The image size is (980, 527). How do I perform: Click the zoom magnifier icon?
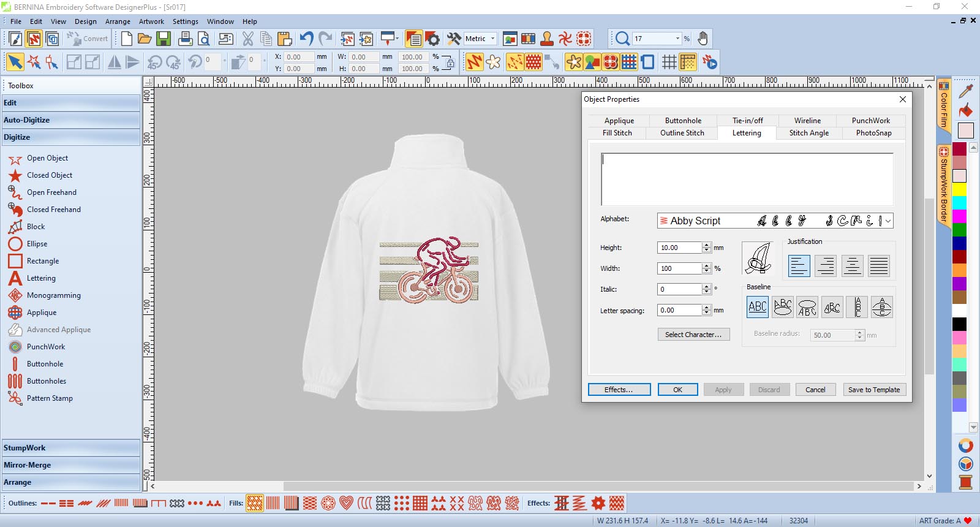pos(622,39)
